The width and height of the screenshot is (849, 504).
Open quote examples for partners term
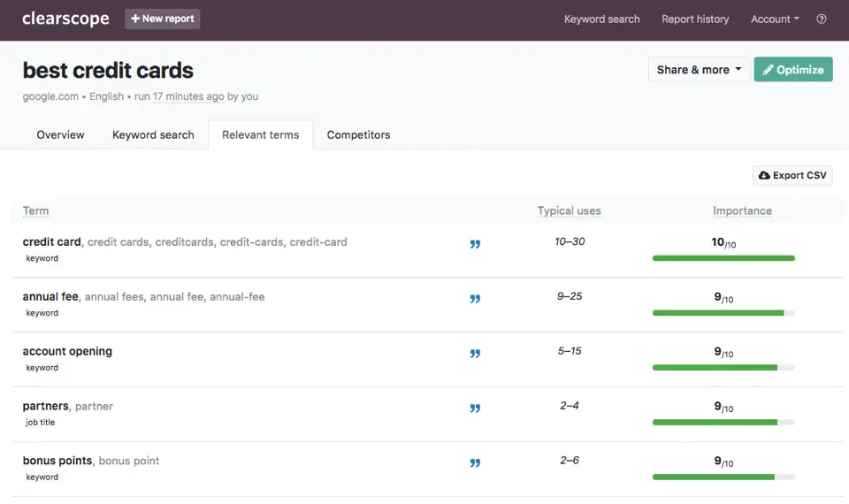[x=475, y=409]
